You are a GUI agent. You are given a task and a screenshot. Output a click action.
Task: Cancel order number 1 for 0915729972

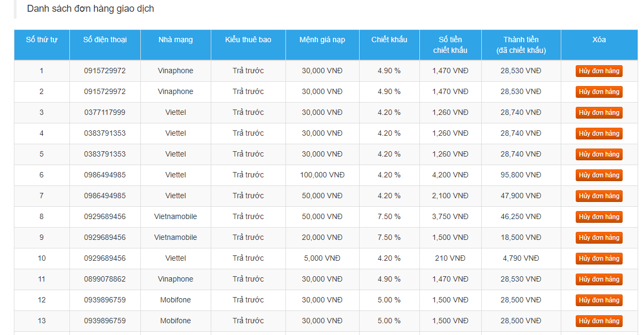pos(599,71)
